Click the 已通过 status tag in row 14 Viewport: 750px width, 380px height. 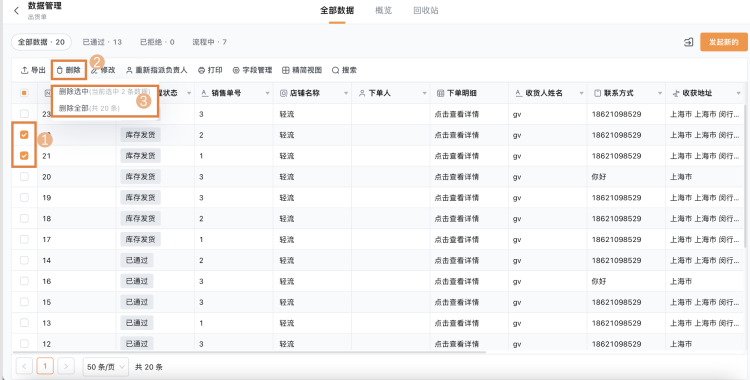click(136, 260)
